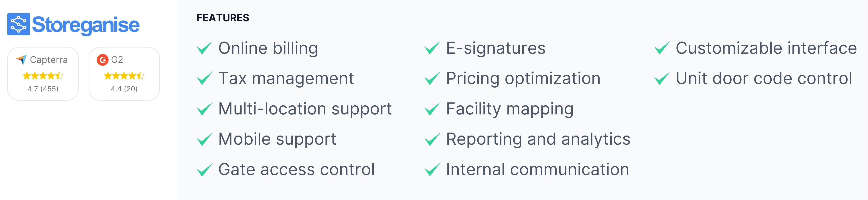868x200 pixels.
Task: Click the checkmark beside Online billing
Action: [205, 48]
